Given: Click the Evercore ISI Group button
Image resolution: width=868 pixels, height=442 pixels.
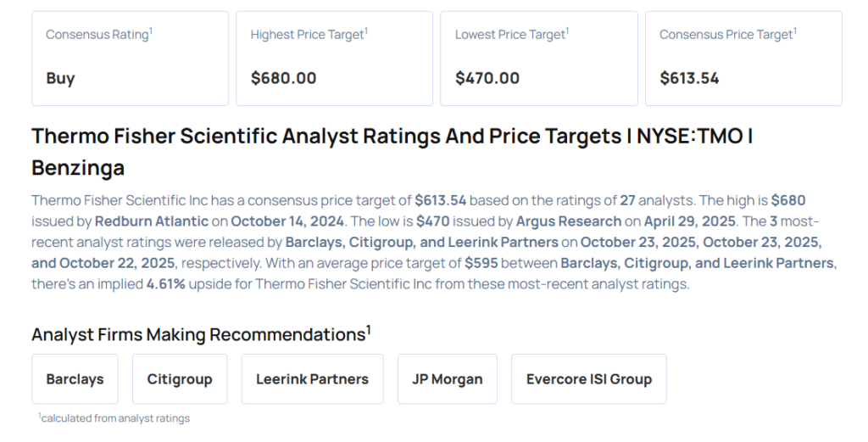Looking at the screenshot, I should pos(588,379).
